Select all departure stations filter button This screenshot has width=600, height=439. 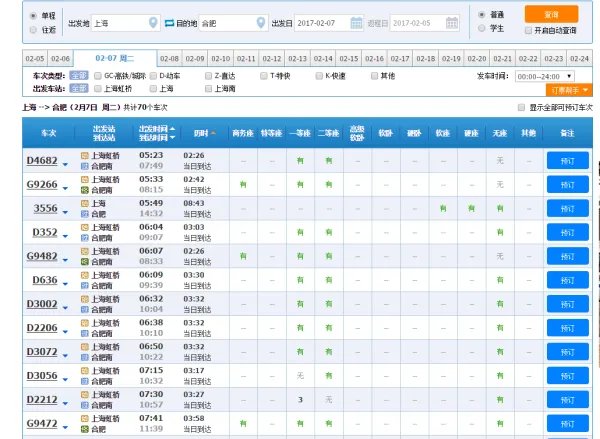point(79,88)
